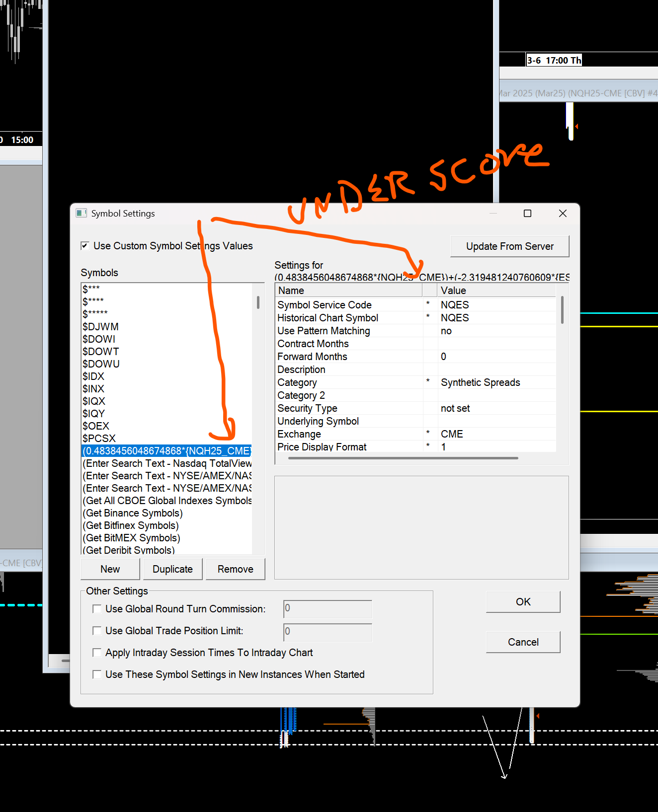This screenshot has height=812, width=658.
Task: Select the Forward Months row
Action: click(415, 357)
